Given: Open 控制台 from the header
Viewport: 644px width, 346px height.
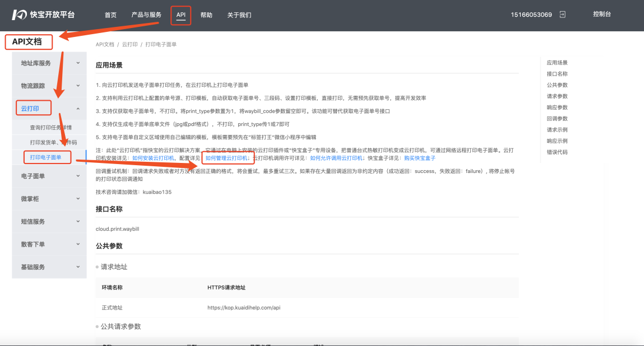Looking at the screenshot, I should 601,14.
